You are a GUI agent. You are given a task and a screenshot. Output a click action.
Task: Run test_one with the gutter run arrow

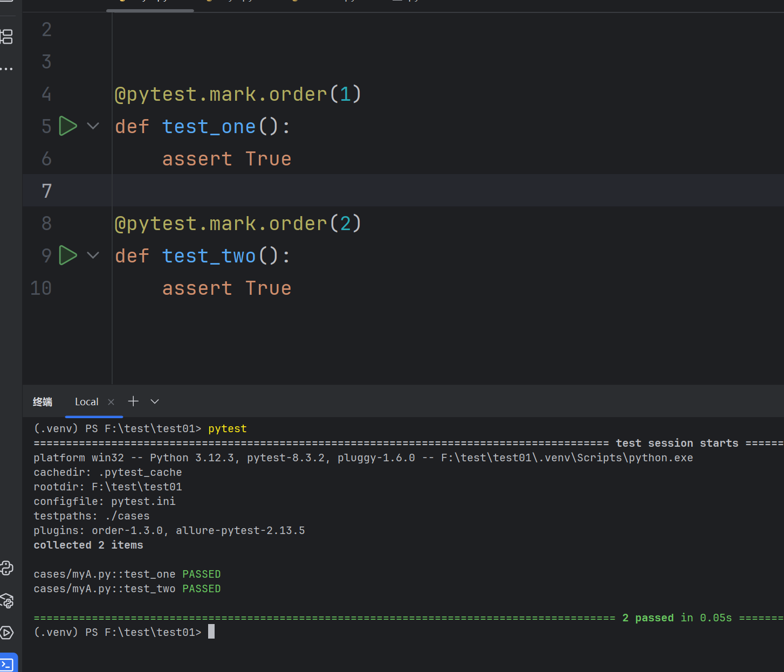pyautogui.click(x=68, y=126)
